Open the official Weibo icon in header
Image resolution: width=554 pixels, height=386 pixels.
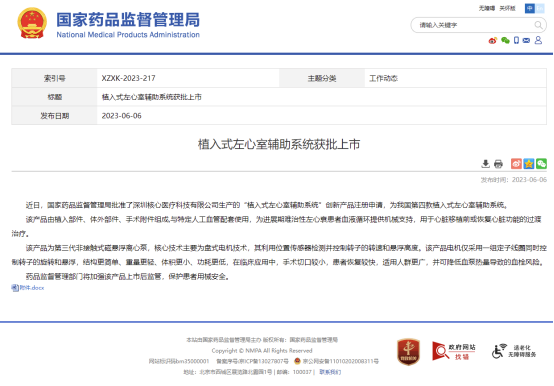[x=493, y=40]
